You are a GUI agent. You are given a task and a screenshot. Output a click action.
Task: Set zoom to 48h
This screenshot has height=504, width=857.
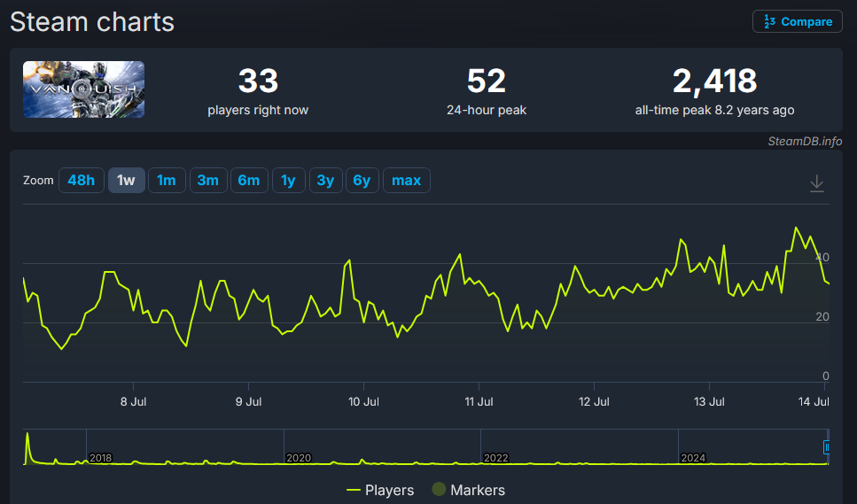tap(81, 180)
